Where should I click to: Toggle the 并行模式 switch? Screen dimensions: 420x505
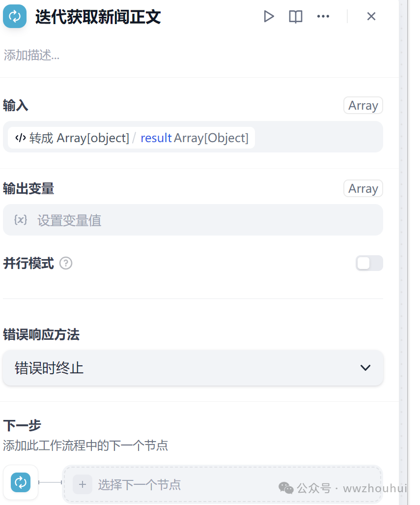[x=369, y=264]
